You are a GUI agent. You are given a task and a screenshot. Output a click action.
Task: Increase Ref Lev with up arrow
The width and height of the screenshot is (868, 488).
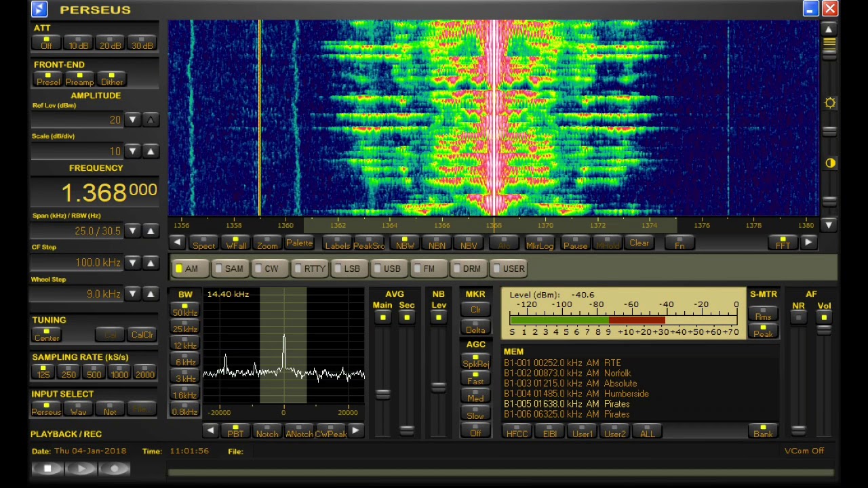click(151, 119)
